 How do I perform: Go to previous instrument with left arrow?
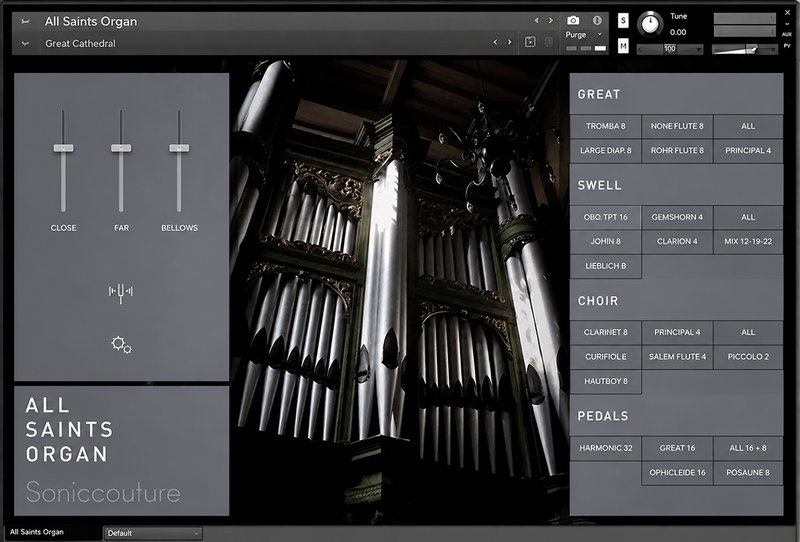pos(536,20)
